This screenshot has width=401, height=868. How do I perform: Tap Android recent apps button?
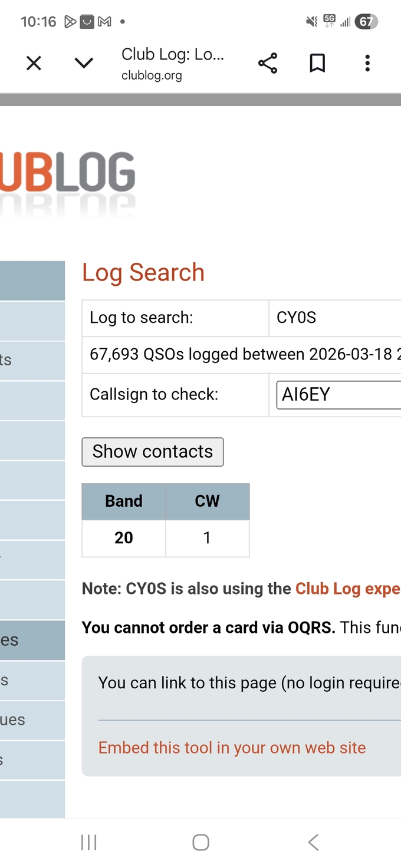[88, 843]
